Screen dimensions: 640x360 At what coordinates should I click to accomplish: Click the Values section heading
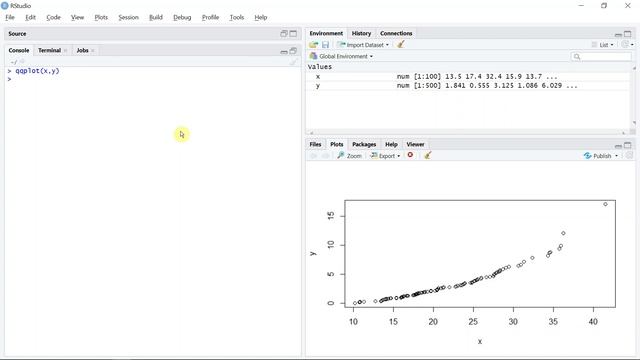320,67
